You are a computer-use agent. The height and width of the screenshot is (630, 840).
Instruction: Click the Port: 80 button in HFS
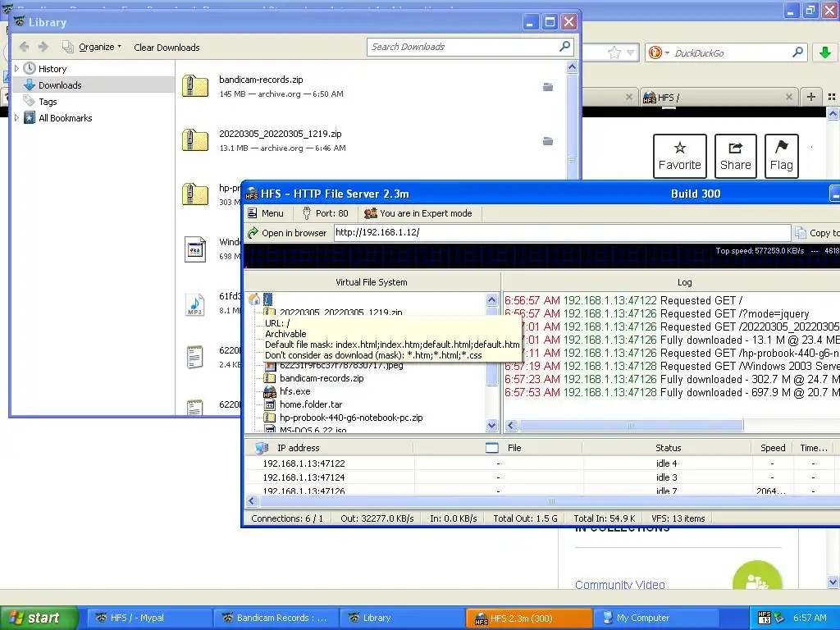[325, 213]
